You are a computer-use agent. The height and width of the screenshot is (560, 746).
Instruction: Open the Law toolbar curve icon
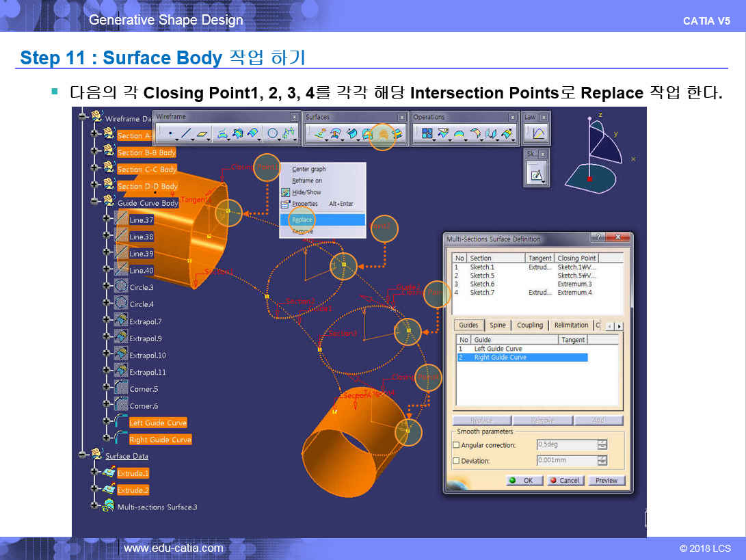[537, 134]
